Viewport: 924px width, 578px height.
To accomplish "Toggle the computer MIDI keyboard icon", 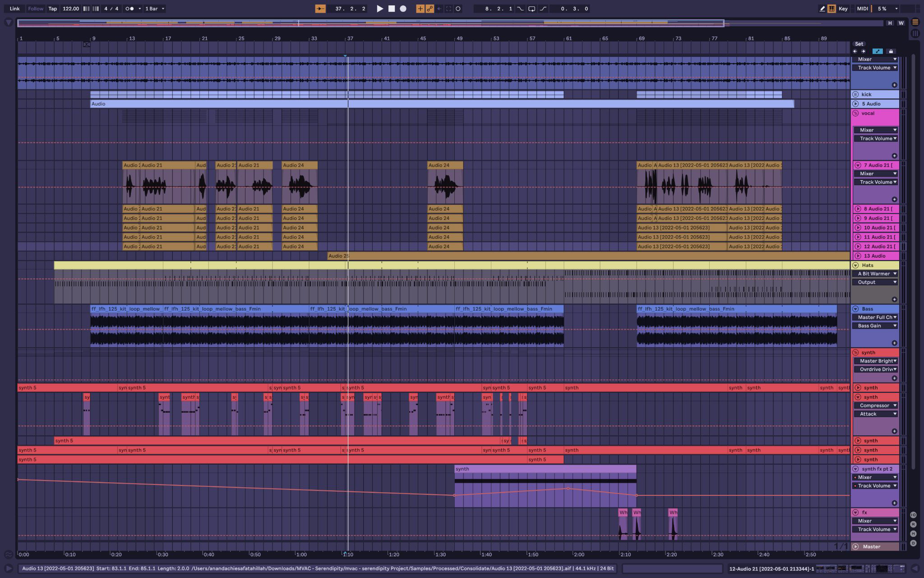I will coord(832,9).
